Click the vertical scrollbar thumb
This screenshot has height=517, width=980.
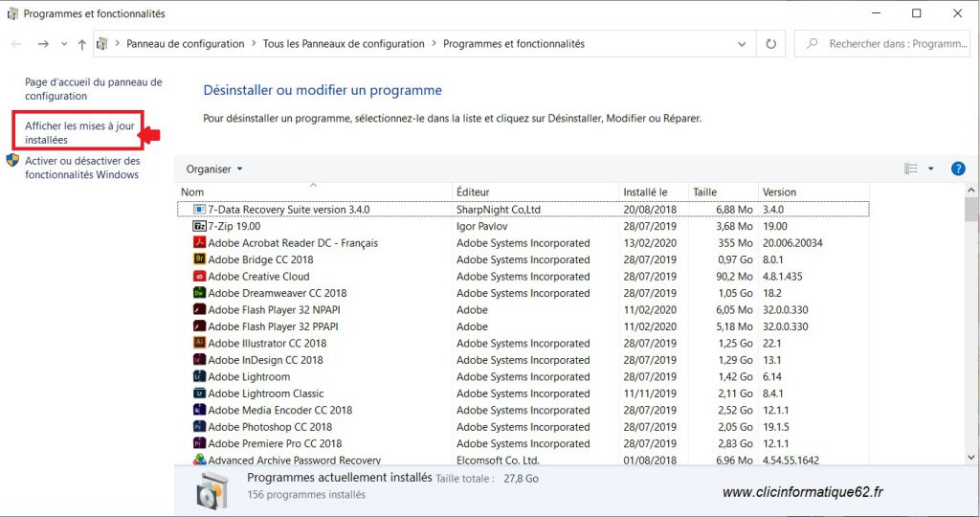click(970, 210)
